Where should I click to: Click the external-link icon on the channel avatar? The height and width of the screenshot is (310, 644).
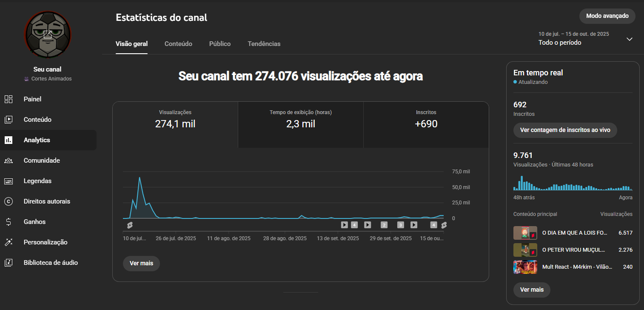coord(48,34)
